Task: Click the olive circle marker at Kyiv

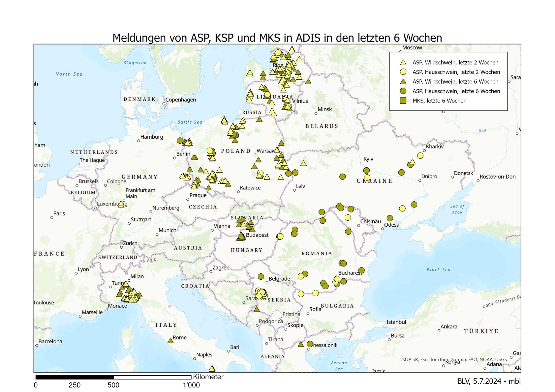Action: (x=366, y=170)
